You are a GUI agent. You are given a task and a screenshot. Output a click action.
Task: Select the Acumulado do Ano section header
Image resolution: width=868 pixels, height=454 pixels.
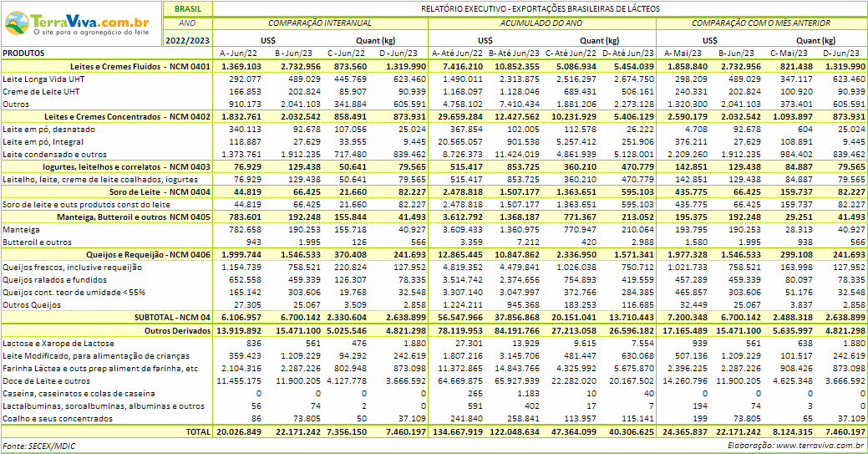[541, 23]
